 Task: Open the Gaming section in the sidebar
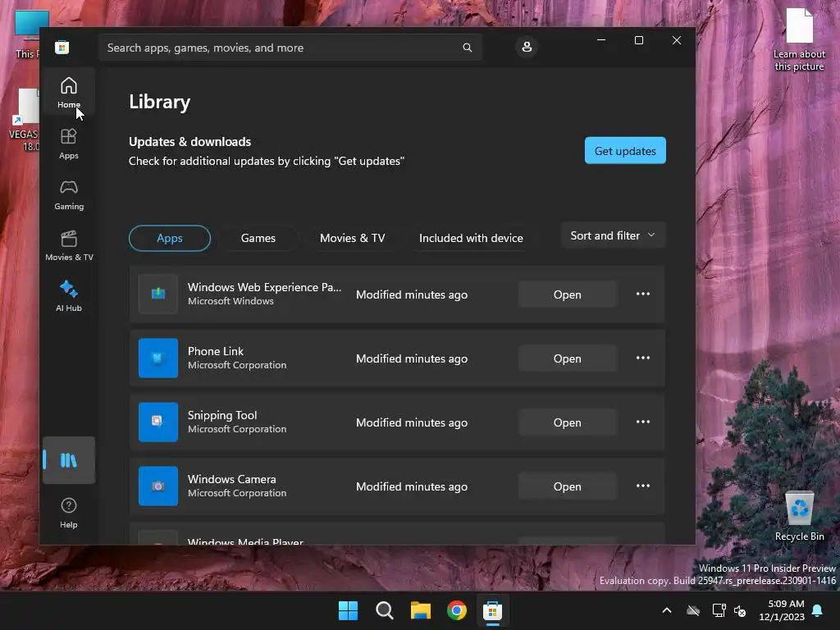coord(69,194)
